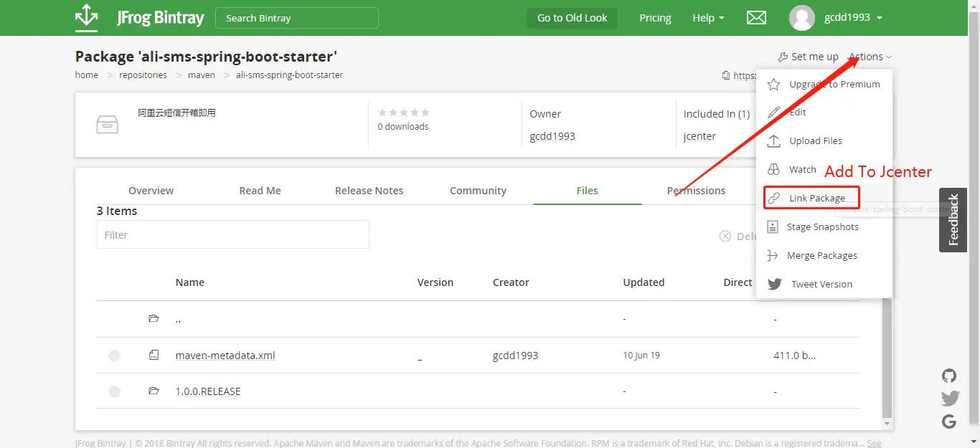This screenshot has width=980, height=448.
Task: Choose Stage Snapshots from Actions menu
Action: pos(824,227)
